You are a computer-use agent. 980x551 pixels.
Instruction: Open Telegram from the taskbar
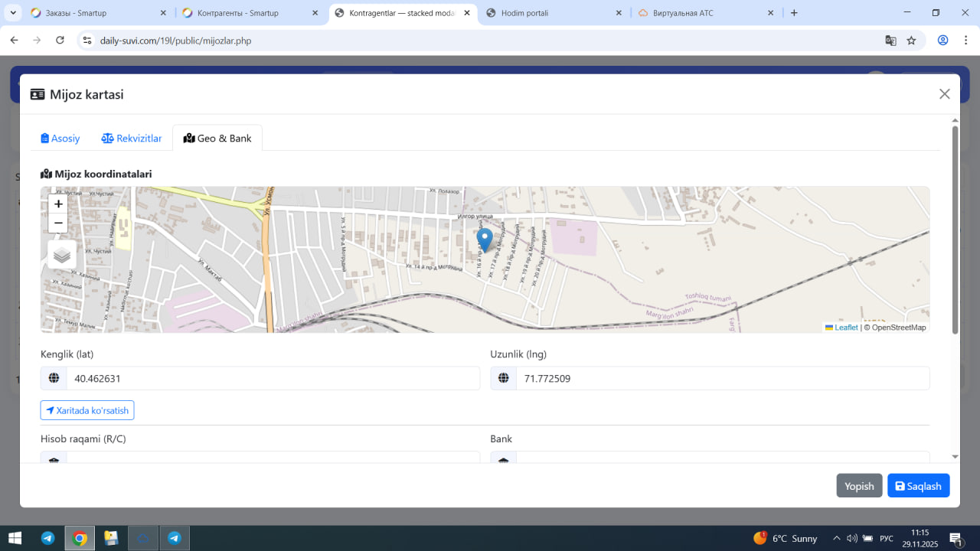pos(47,538)
